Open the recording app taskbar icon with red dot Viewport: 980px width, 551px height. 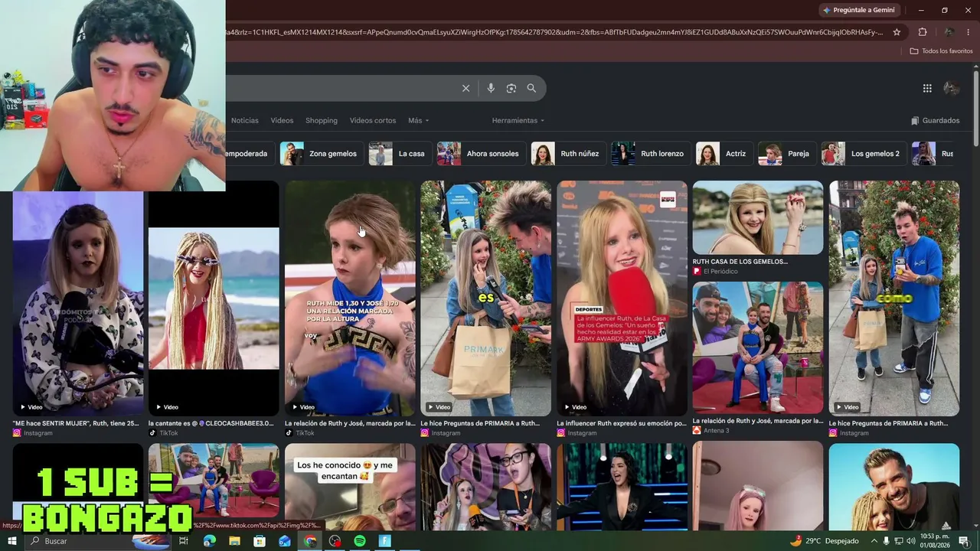click(x=335, y=541)
